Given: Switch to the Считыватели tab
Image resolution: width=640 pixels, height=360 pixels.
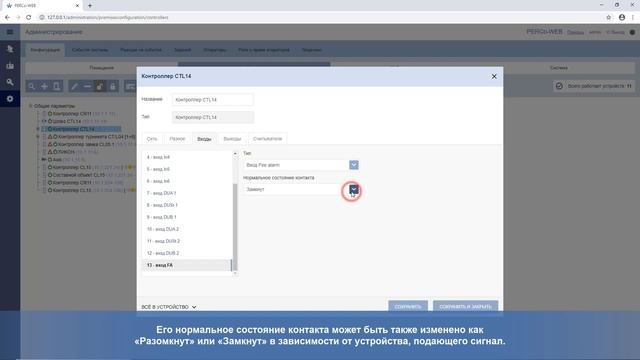Looking at the screenshot, I should [267, 139].
